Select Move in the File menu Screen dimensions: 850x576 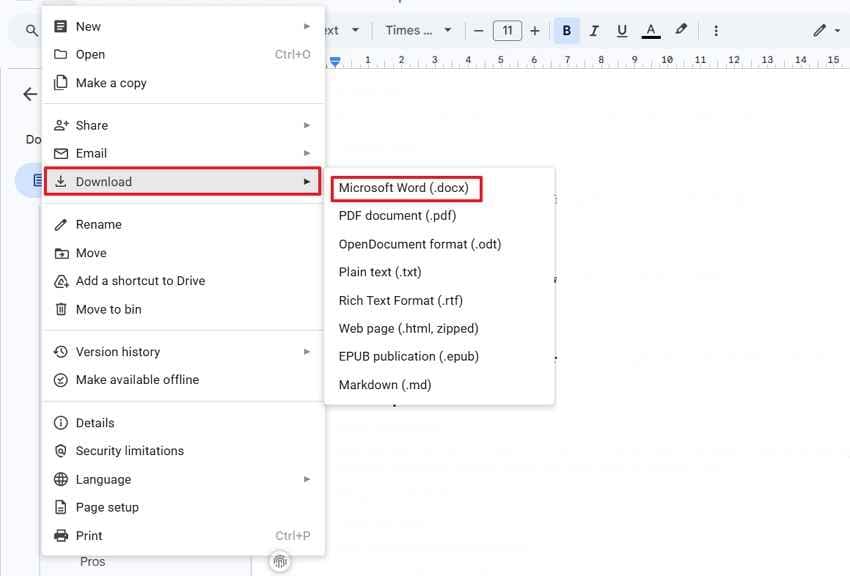(183, 253)
